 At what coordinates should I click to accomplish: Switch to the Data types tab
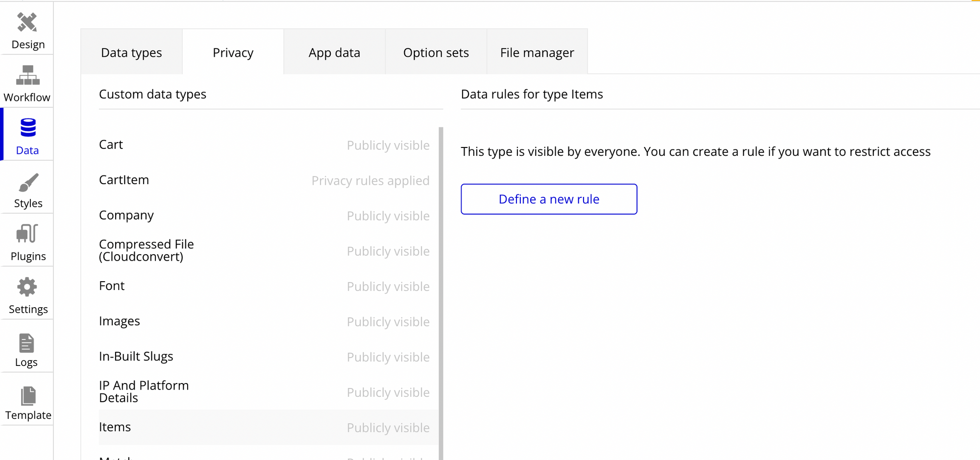[x=131, y=52]
